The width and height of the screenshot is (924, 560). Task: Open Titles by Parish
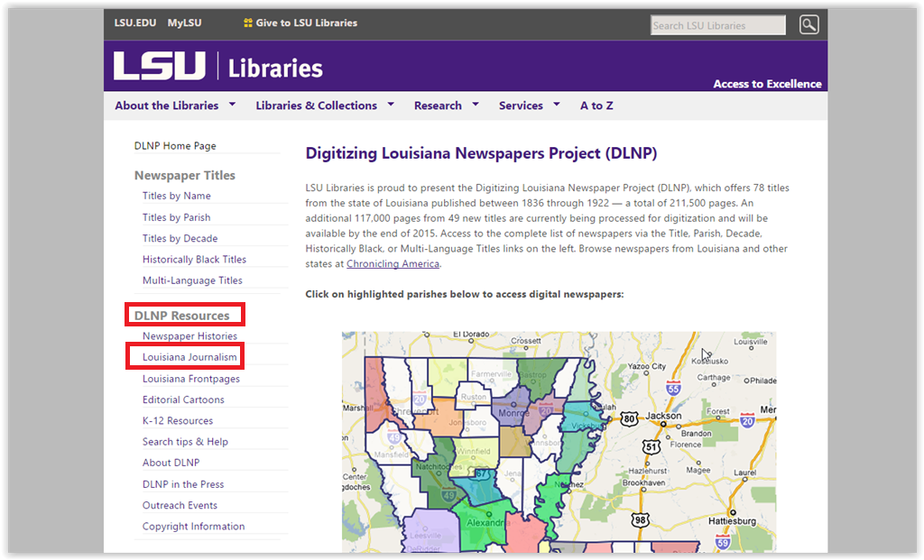[x=176, y=217]
